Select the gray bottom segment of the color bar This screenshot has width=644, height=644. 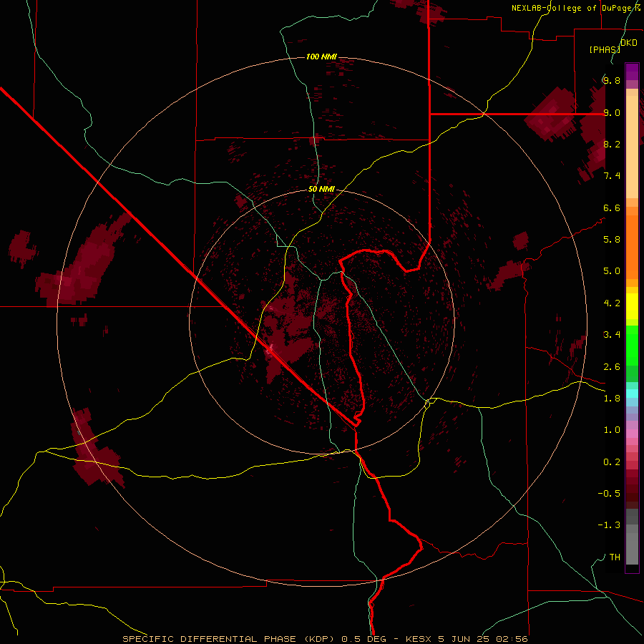(x=632, y=537)
